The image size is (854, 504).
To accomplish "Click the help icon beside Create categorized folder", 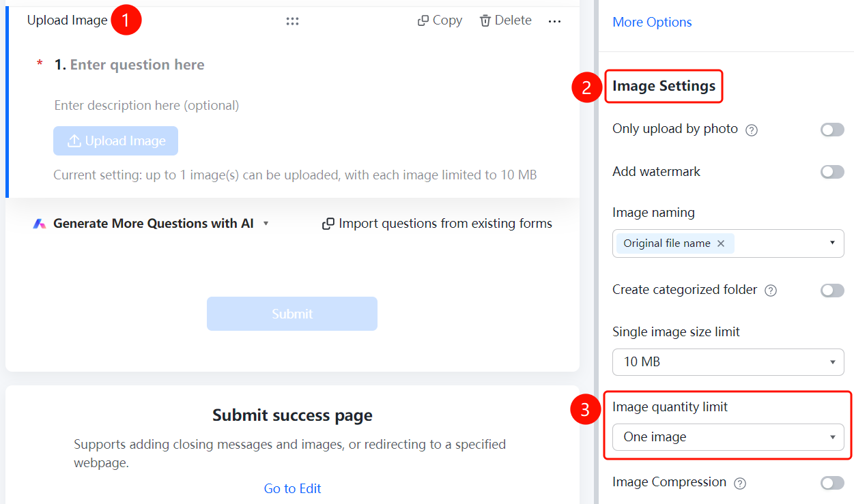I will 771,291.
